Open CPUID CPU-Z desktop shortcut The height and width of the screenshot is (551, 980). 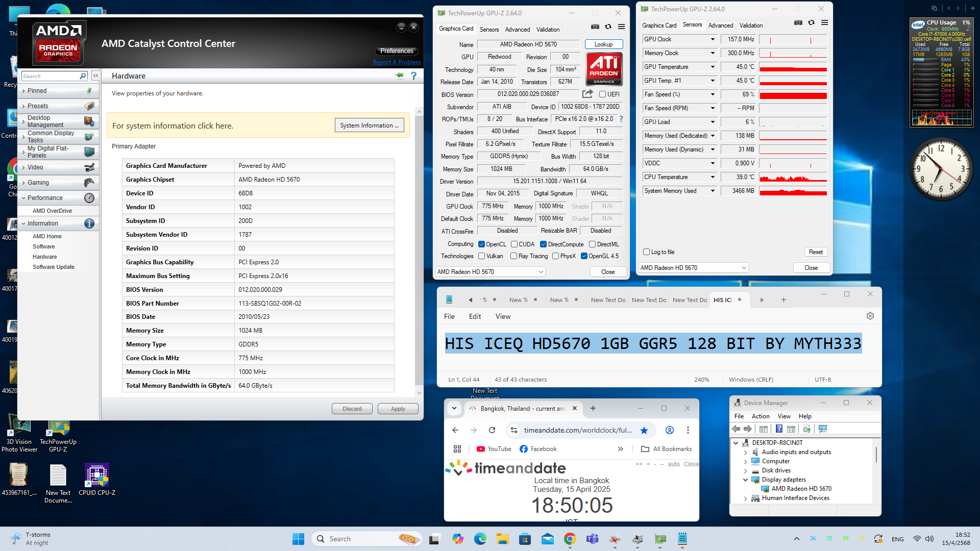click(97, 479)
